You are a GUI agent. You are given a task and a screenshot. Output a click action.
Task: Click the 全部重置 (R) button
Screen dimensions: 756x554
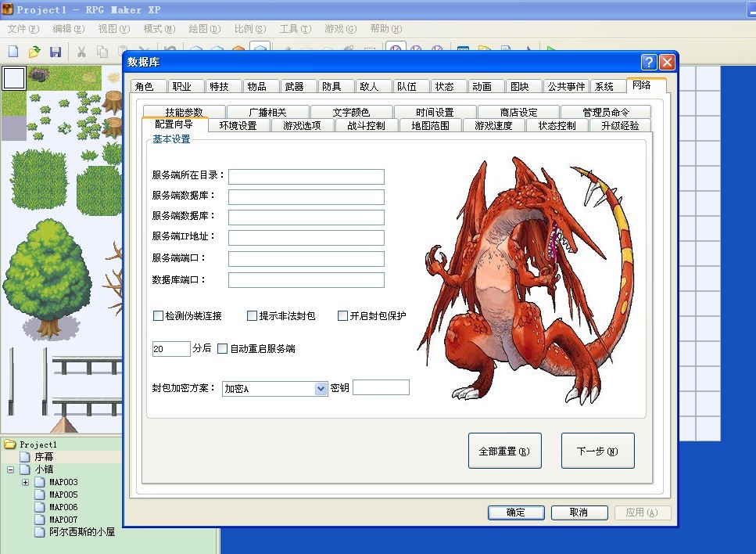505,451
